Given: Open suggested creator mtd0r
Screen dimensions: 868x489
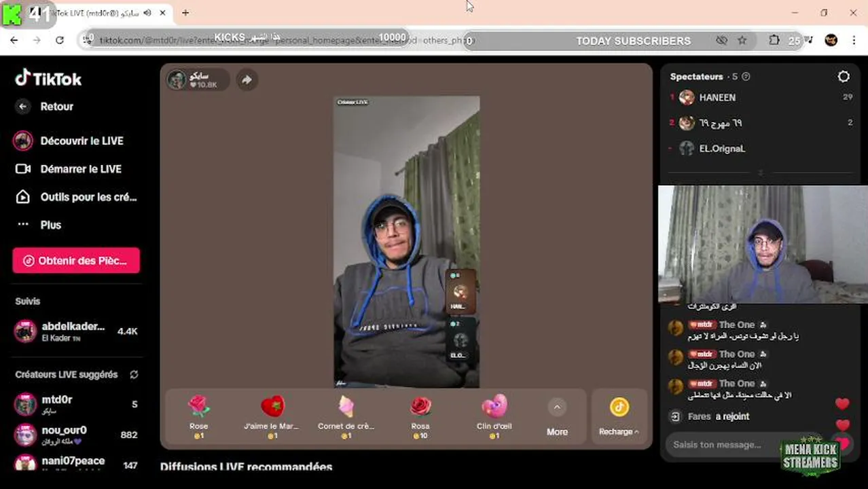Looking at the screenshot, I should [76, 404].
